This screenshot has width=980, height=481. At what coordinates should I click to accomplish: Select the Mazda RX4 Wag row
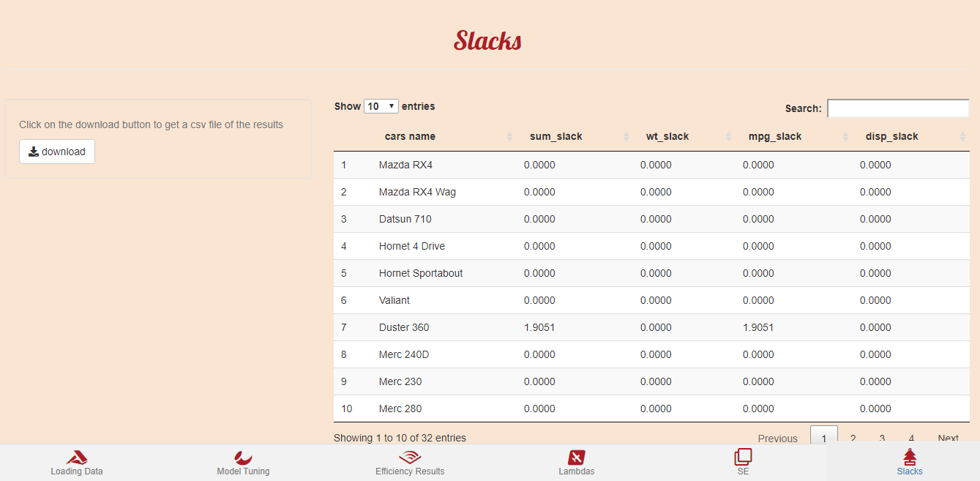point(417,192)
